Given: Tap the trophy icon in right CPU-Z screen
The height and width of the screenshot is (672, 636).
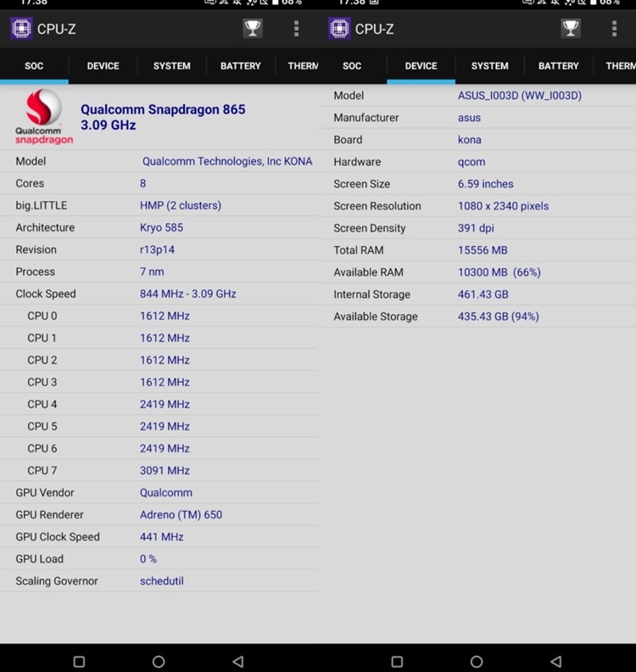Looking at the screenshot, I should point(571,29).
